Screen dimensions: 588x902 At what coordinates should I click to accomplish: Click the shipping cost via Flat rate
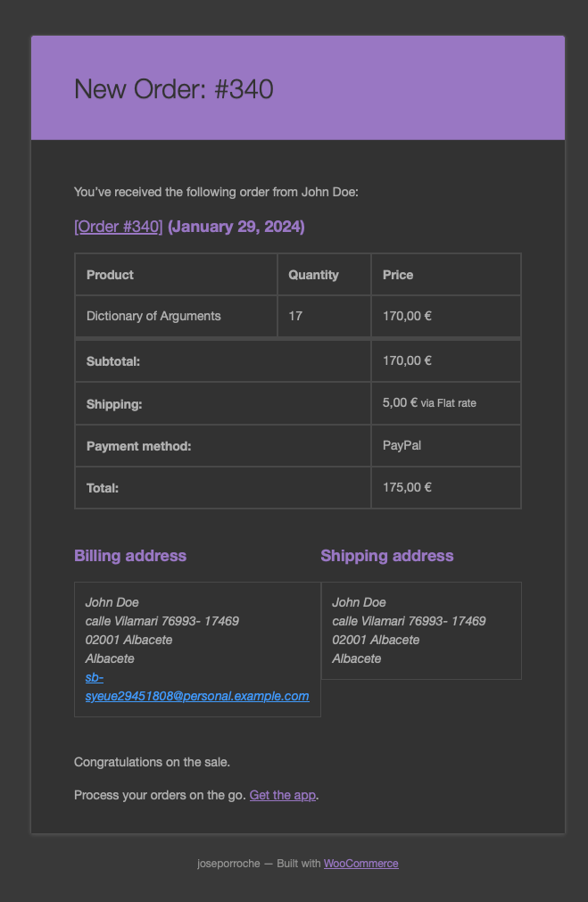point(429,402)
